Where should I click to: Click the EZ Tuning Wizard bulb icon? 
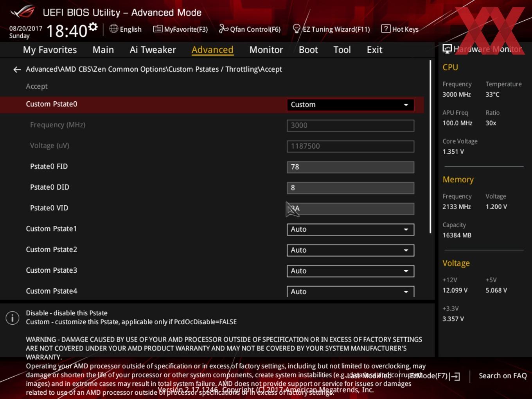297,29
